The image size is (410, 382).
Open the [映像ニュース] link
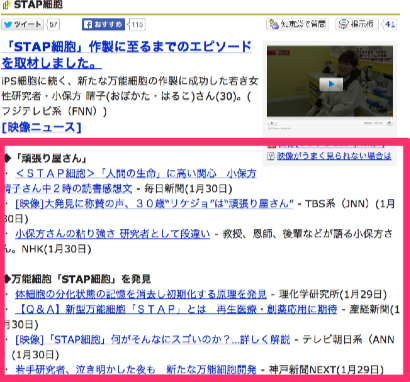click(41, 127)
